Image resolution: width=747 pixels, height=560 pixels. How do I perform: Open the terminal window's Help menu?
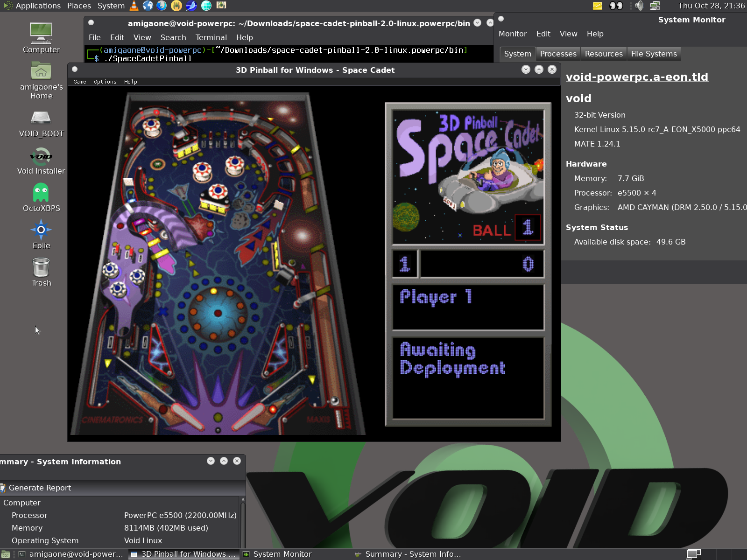244,37
